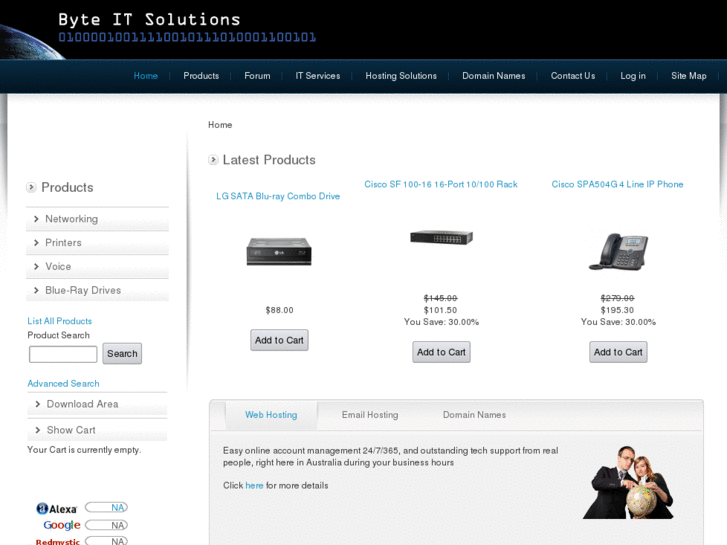Click the struck-through $279.00 price
Viewport: 727px width, 545px height.
coord(617,298)
